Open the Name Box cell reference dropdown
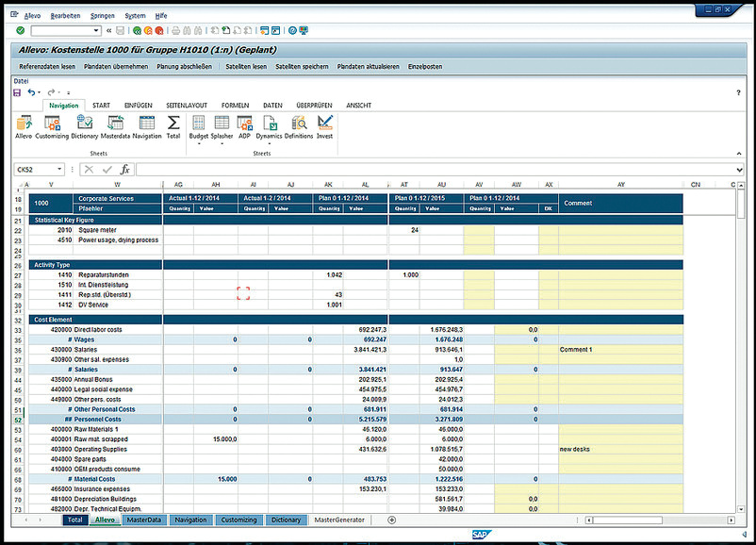The image size is (756, 545). [x=60, y=170]
